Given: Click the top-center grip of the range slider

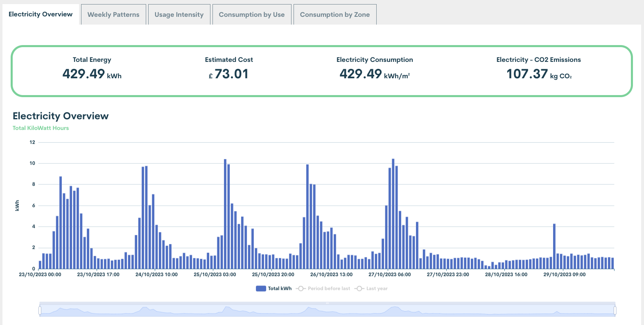Looking at the screenshot, I should pos(328,303).
